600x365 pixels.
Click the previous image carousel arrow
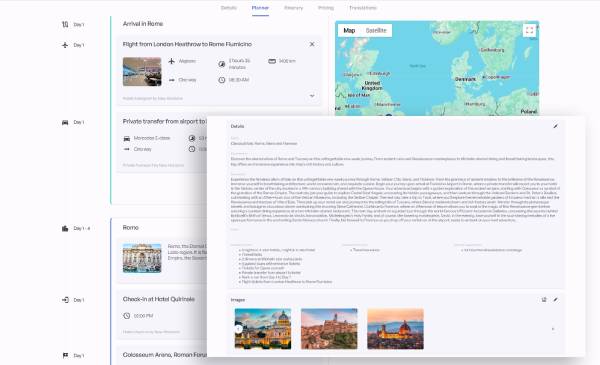point(239,329)
